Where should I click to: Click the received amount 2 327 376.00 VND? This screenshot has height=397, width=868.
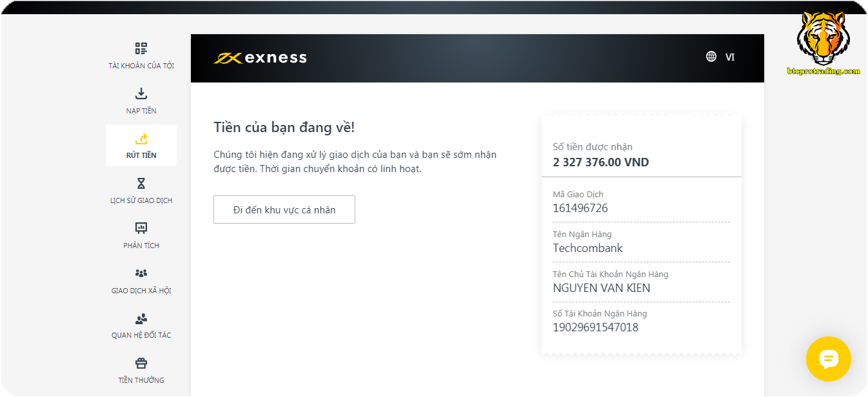pos(601,162)
